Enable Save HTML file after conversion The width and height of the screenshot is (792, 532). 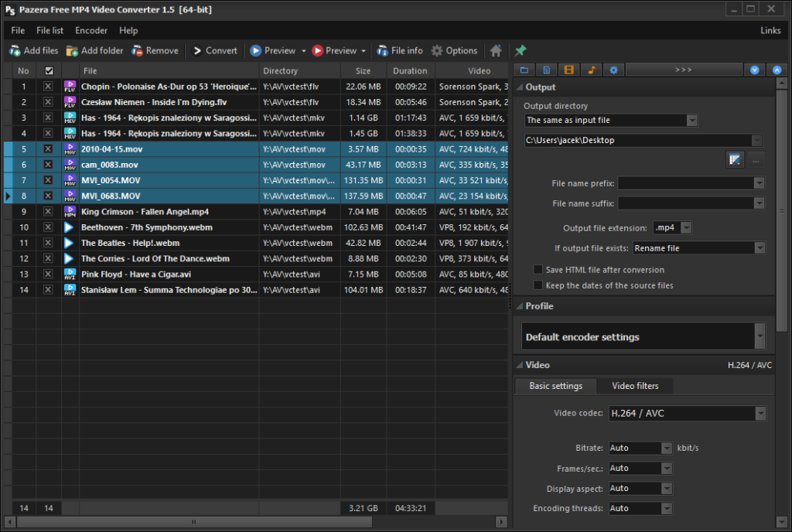pyautogui.click(x=538, y=270)
